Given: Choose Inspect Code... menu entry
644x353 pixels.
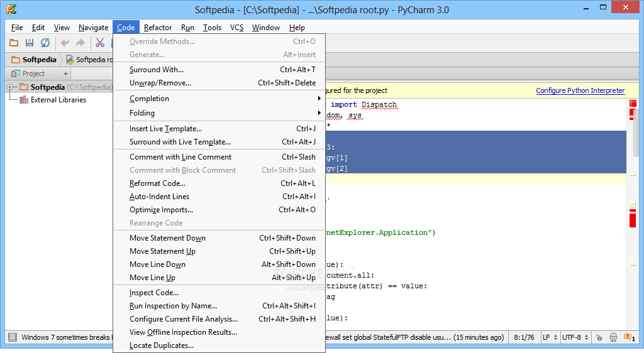Looking at the screenshot, I should [x=219, y=293].
